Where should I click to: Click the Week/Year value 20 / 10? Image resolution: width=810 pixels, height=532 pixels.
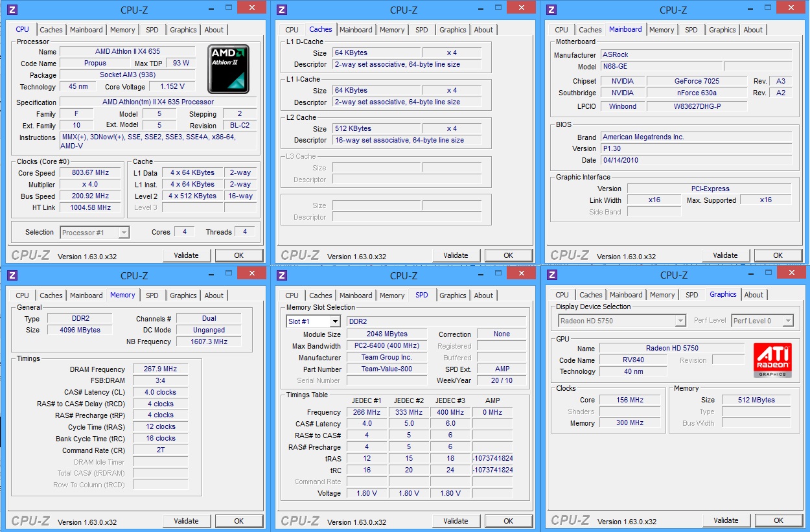[502, 381]
